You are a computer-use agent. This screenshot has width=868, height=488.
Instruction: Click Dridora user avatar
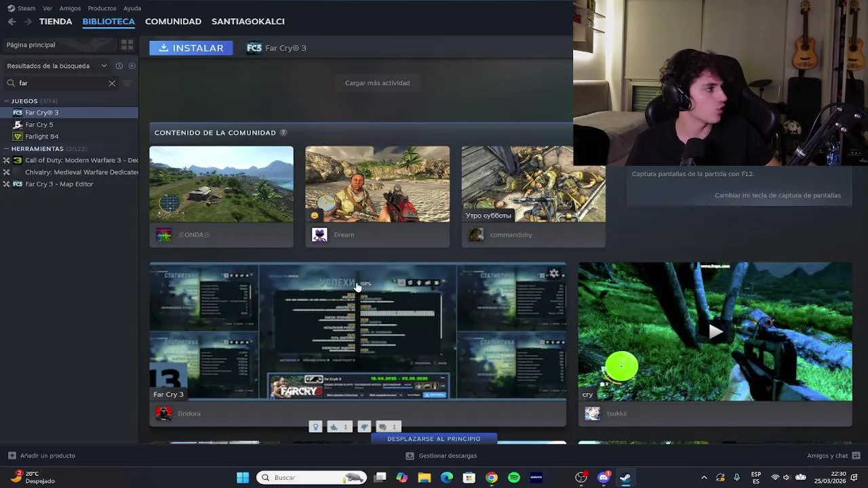pyautogui.click(x=163, y=413)
